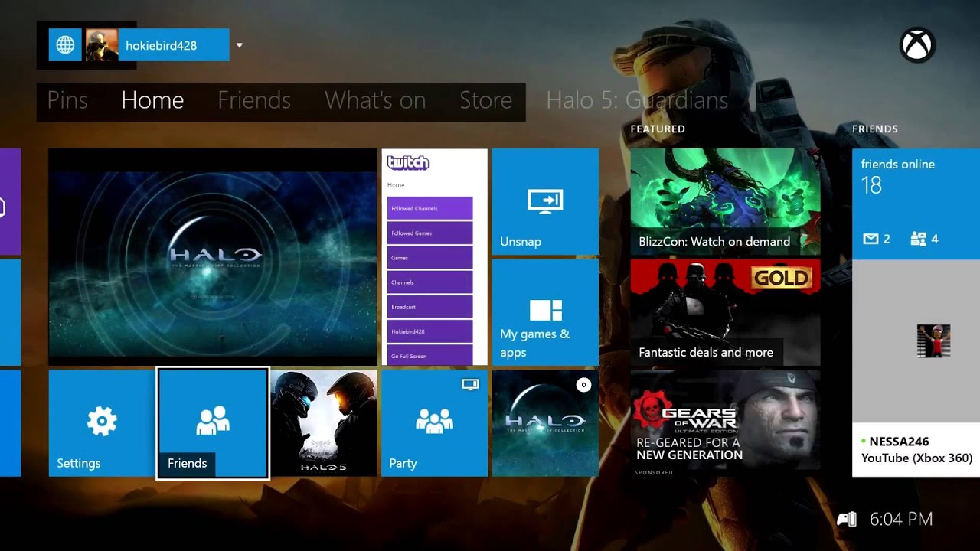The height and width of the screenshot is (551, 980).
Task: Click the FRIENDS section heading
Action: 875,129
